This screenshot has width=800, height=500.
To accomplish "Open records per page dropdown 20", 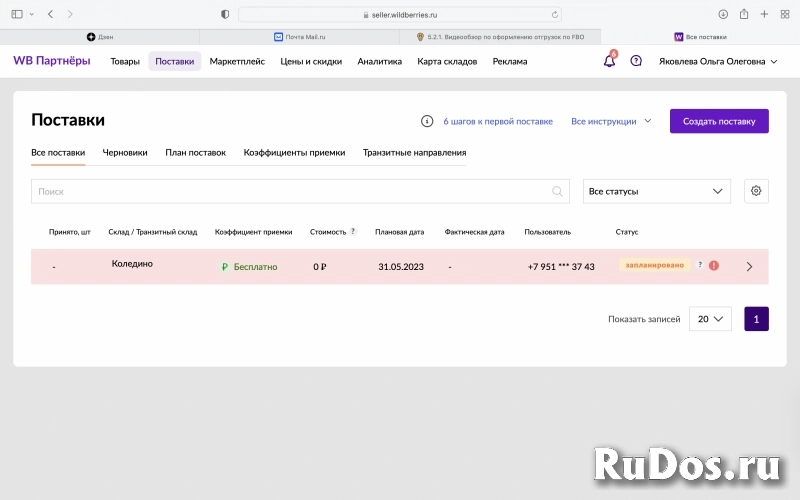I will click(710, 319).
